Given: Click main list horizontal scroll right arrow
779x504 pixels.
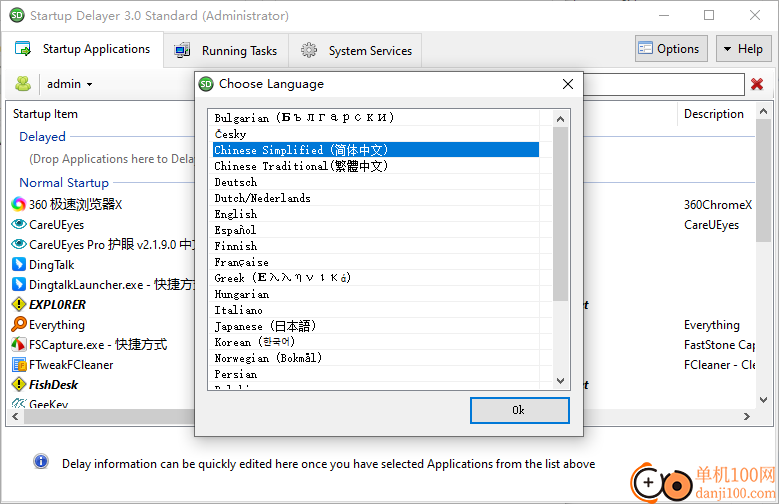Looking at the screenshot, I should point(747,417).
